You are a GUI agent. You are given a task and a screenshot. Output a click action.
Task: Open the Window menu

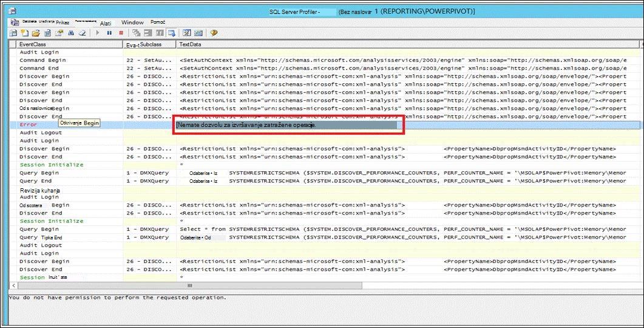coord(132,22)
